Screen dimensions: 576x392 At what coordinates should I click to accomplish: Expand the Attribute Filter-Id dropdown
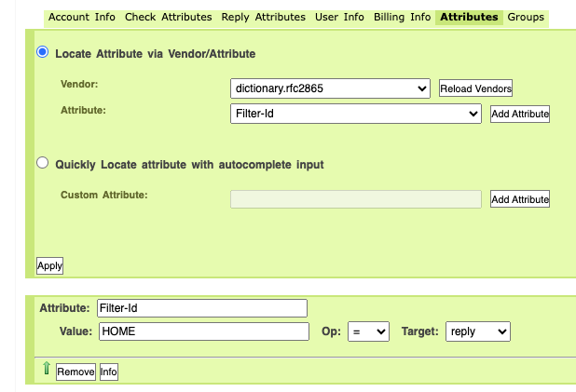pyautogui.click(x=355, y=114)
